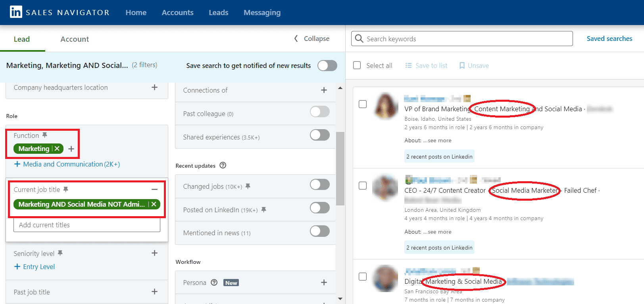Viewport: 644px width, 304px height.
Task: Click the LinkedIn logo icon
Action: 16,12
